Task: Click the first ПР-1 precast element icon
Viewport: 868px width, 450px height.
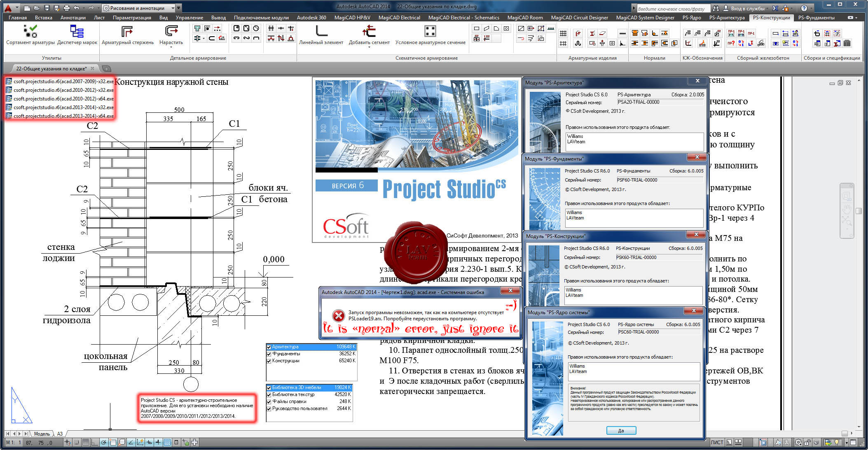Action: tap(731, 33)
